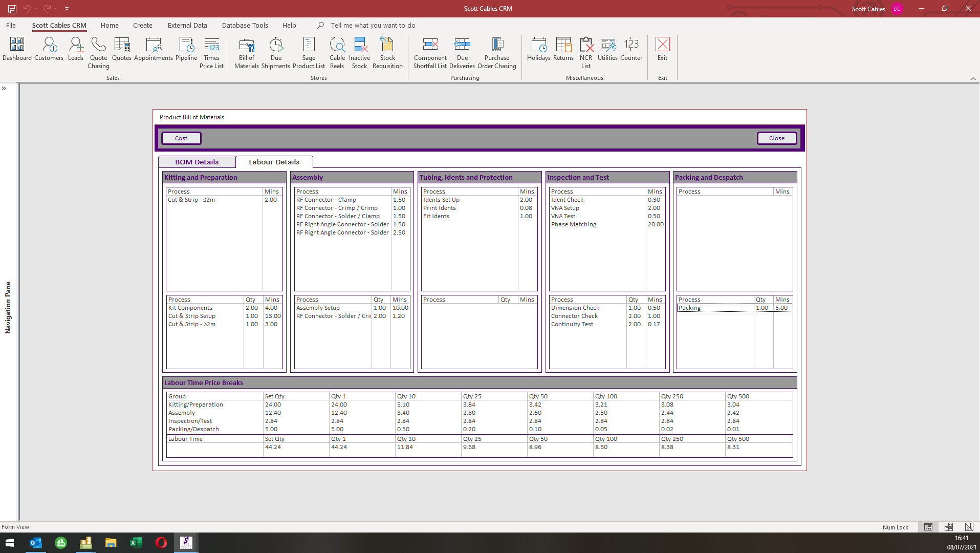Select RF Connector - Clamp row

tap(352, 200)
